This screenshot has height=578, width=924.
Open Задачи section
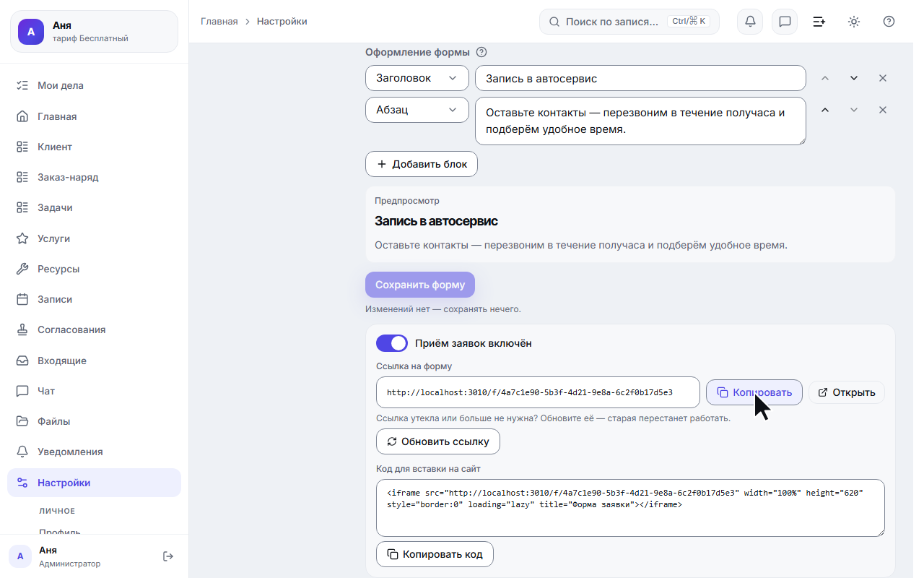(x=94, y=207)
